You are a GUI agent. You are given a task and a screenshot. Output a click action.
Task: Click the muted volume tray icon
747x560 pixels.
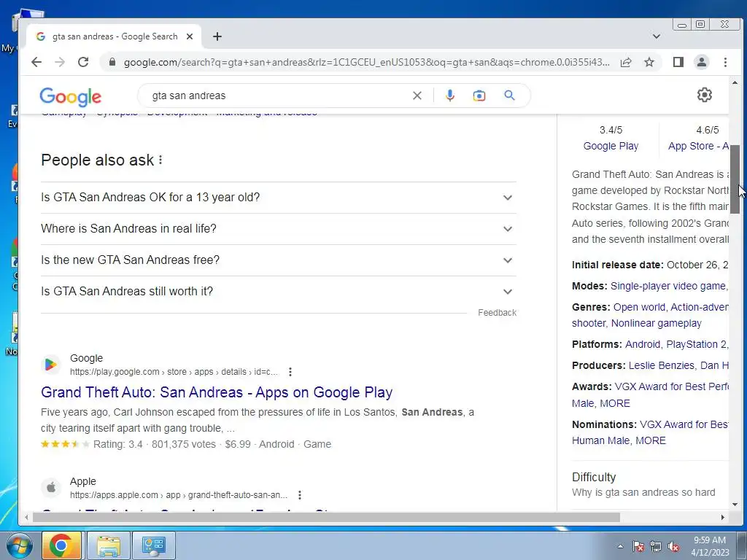[x=673, y=547]
